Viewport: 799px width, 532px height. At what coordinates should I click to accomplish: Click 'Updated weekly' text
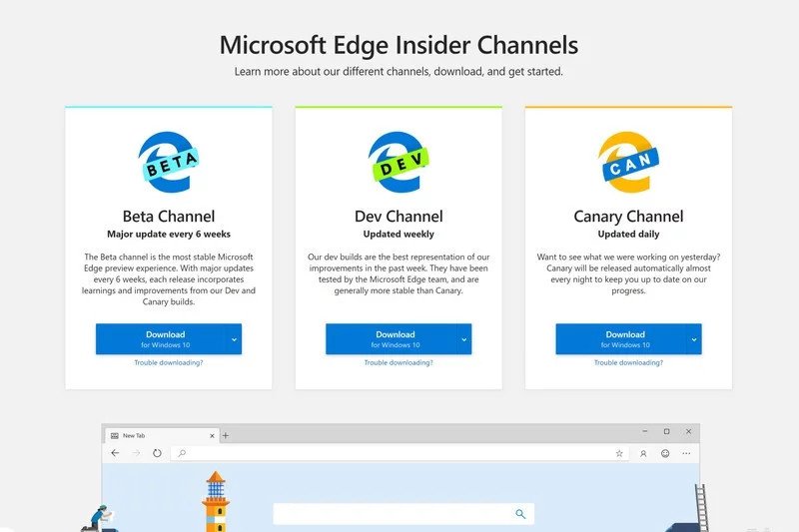click(399, 235)
